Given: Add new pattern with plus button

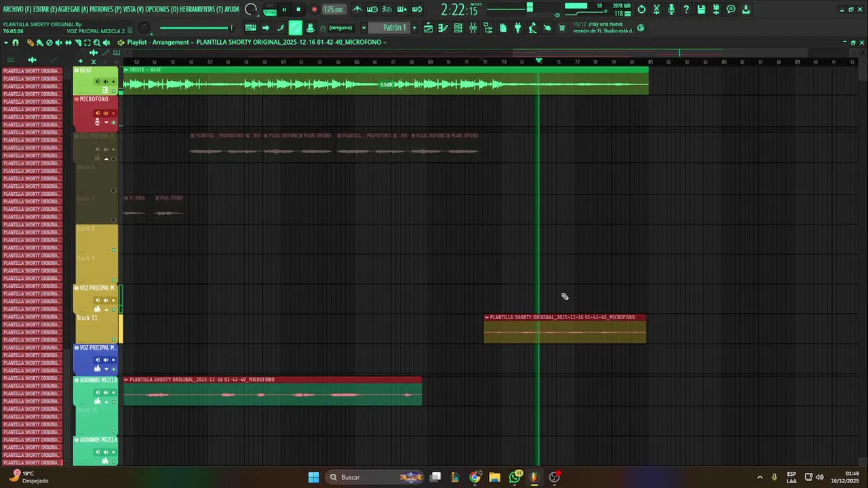Looking at the screenshot, I should pos(414,28).
